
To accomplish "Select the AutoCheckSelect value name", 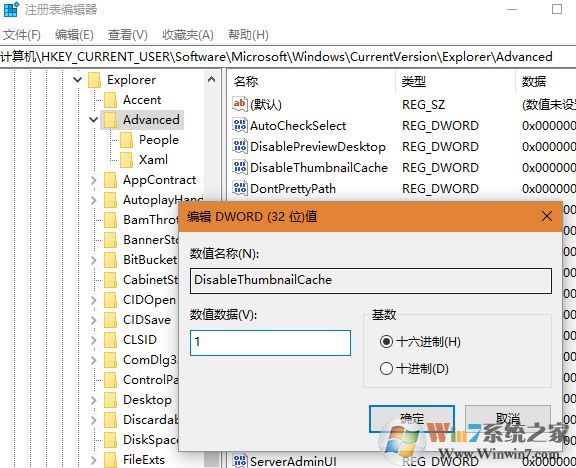I will pos(298,126).
